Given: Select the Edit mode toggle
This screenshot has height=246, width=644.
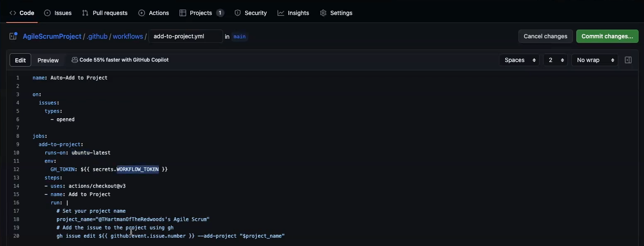Looking at the screenshot, I should point(20,60).
